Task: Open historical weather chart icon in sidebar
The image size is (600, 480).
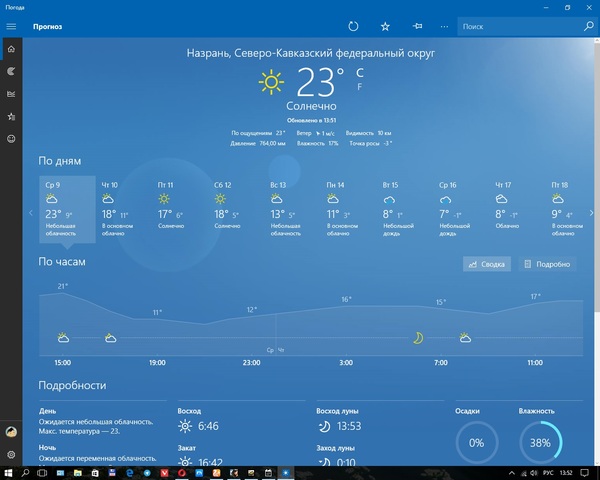Action: click(x=11, y=94)
